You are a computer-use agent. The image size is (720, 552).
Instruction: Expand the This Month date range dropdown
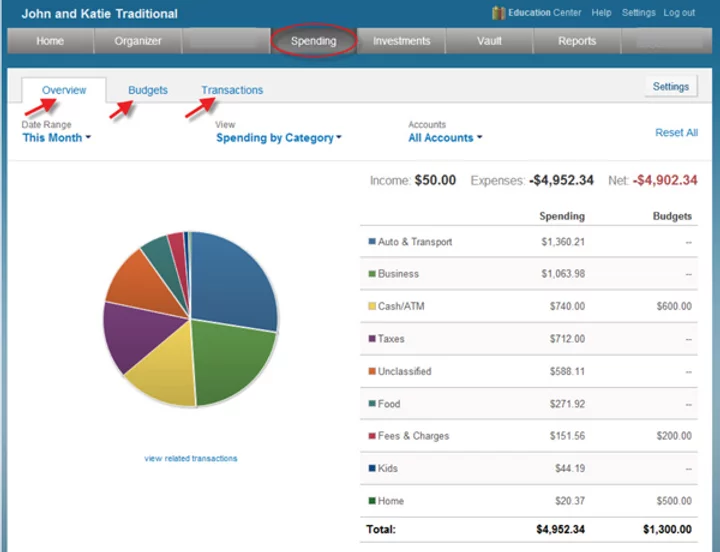pos(56,138)
